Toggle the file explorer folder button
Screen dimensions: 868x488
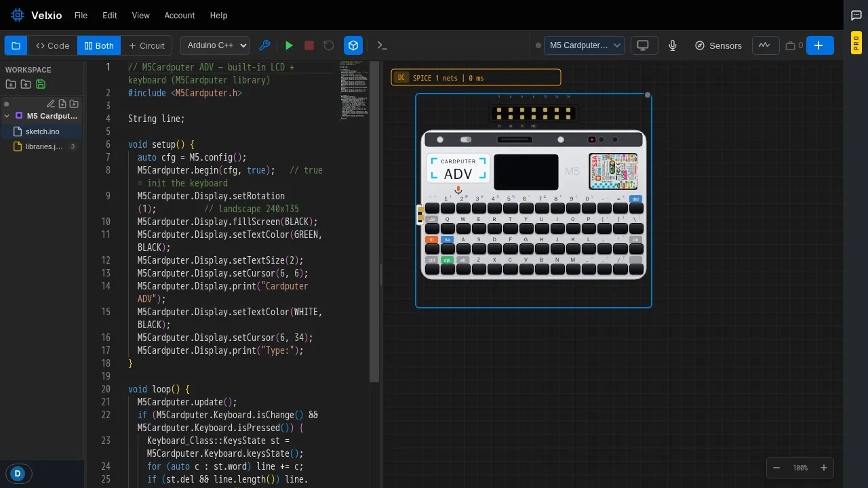click(16, 45)
